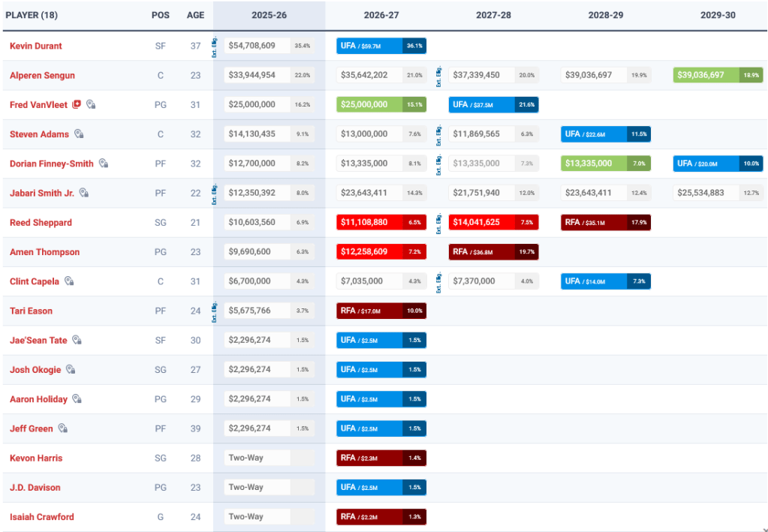Sort by the 2025-26 column header

[269, 15]
